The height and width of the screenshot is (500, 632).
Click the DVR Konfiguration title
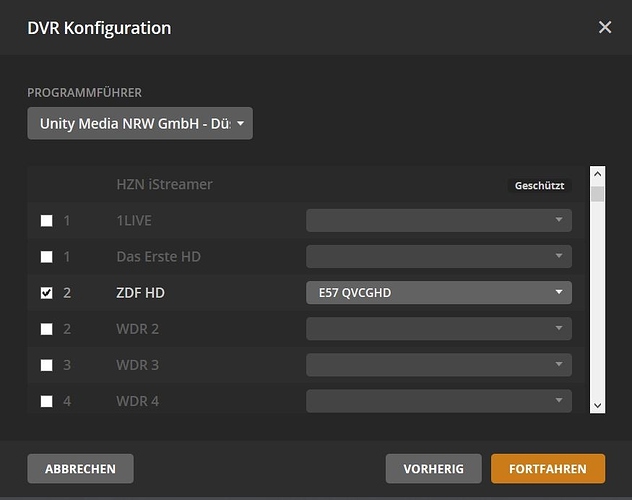[x=99, y=28]
